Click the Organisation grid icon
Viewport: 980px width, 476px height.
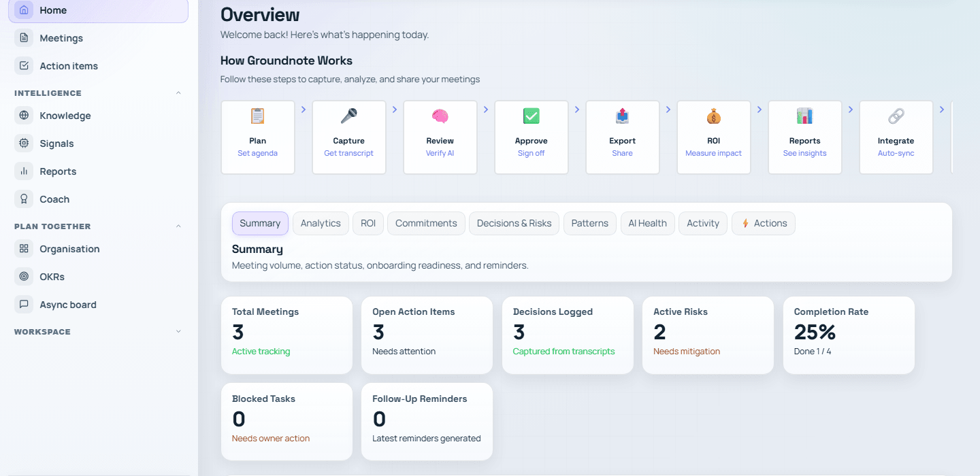point(24,249)
